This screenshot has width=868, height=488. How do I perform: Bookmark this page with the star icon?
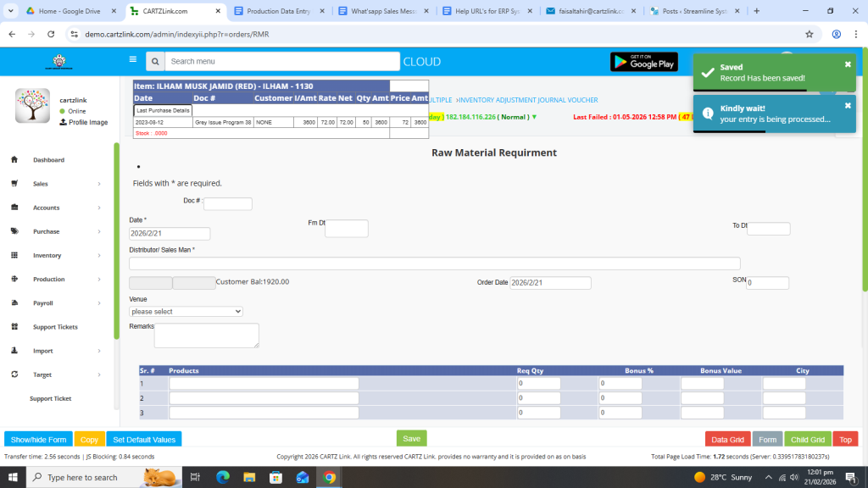coord(810,34)
